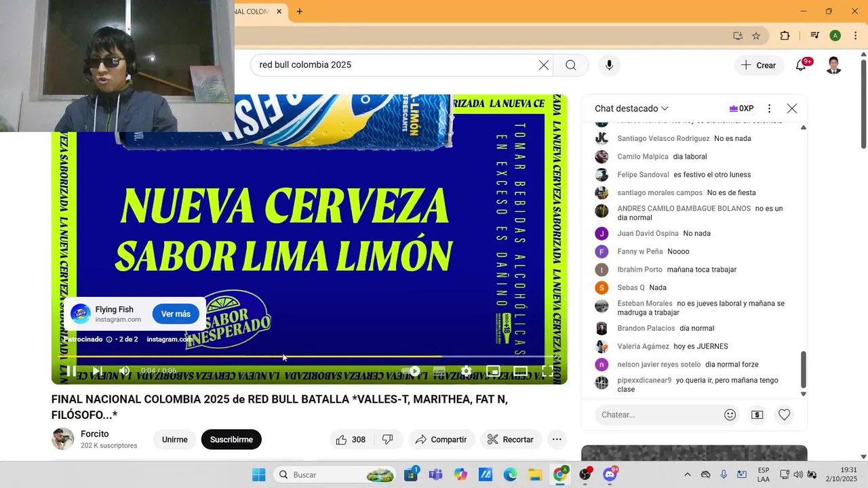Screen dimensions: 868x488
Task: Close the live chat panel
Action: coord(792,108)
